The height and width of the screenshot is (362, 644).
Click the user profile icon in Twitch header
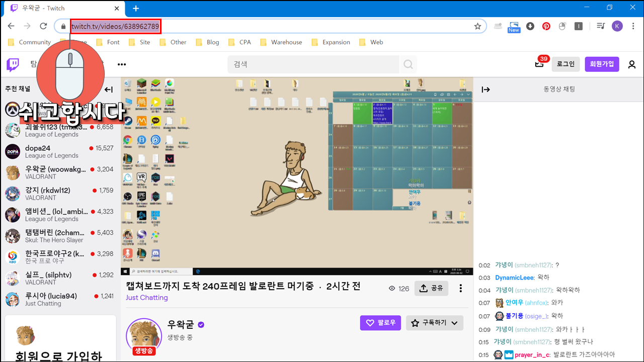[x=631, y=64]
